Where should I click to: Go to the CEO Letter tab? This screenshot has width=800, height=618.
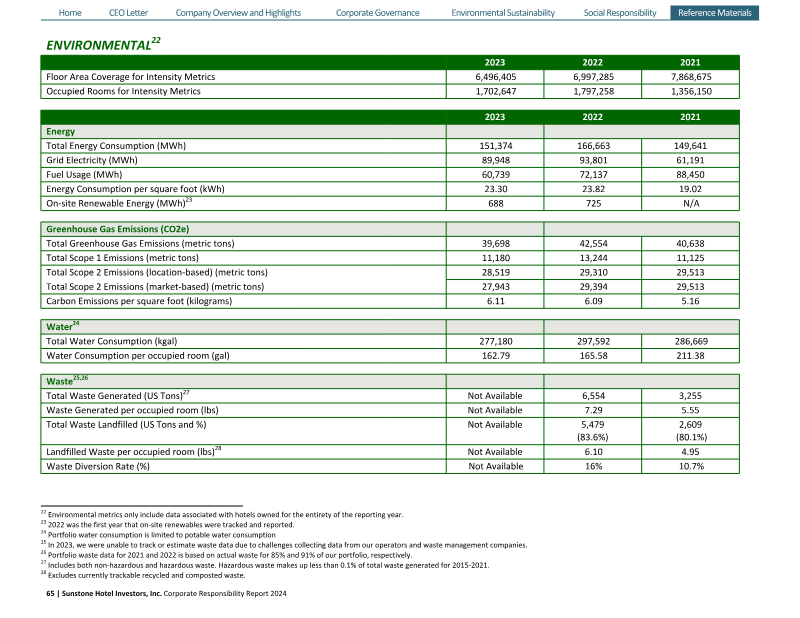(x=128, y=13)
